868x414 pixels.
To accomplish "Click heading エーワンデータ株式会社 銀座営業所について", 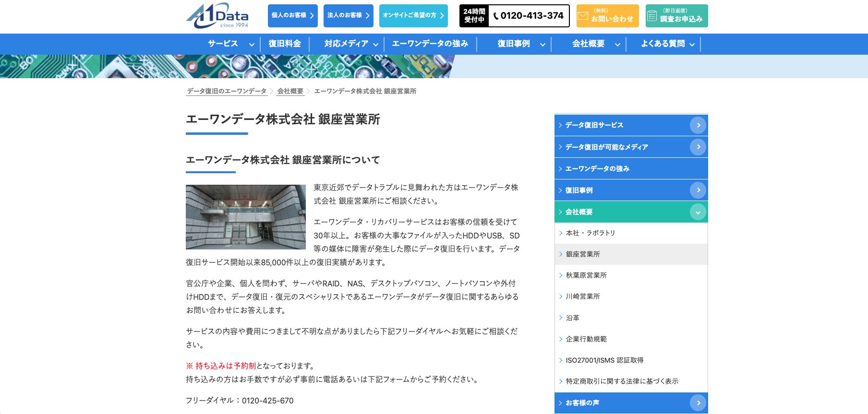I will (283, 160).
